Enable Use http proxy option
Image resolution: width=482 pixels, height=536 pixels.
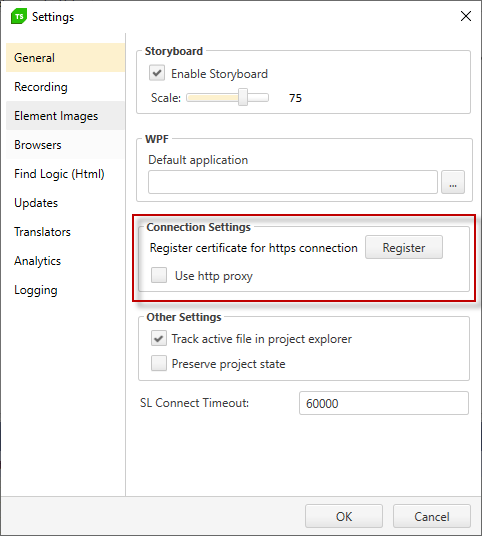[x=159, y=275]
